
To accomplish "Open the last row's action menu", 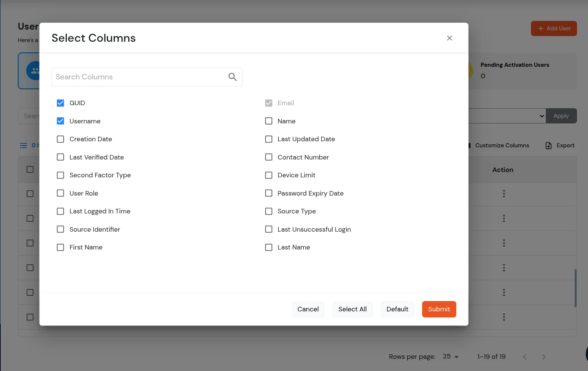I will pyautogui.click(x=504, y=317).
